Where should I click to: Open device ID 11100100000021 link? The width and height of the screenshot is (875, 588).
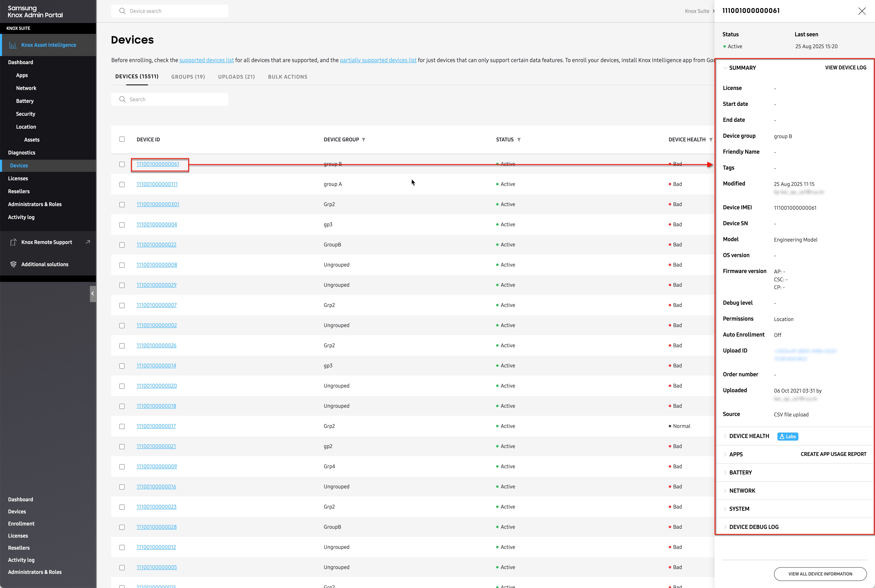tap(156, 447)
